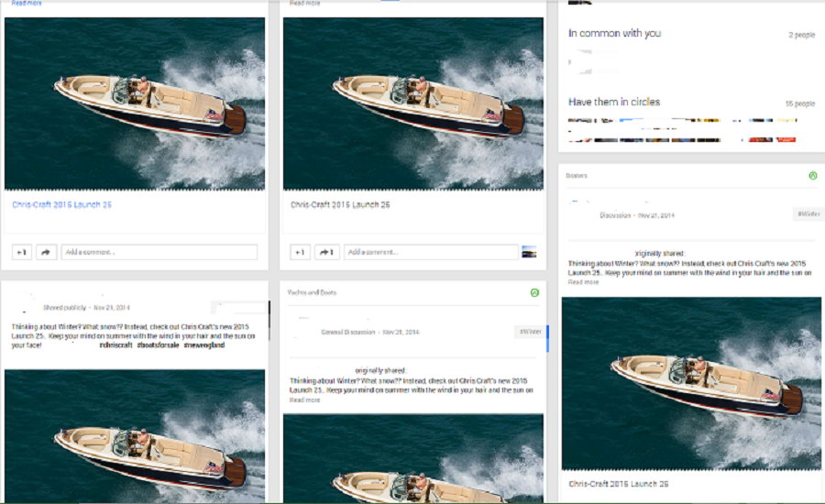Click Read more under Boaters post text

click(583, 282)
